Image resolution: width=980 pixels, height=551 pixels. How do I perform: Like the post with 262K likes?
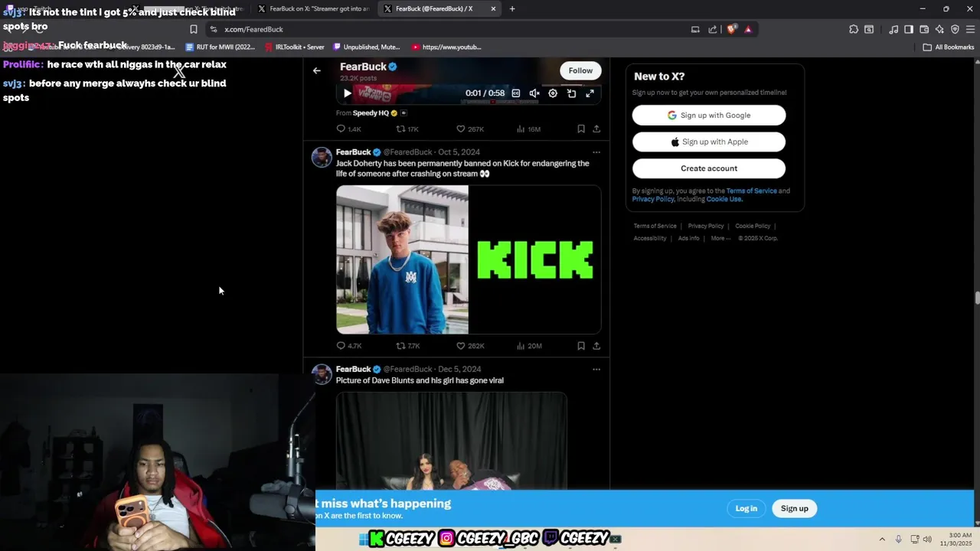coord(470,346)
